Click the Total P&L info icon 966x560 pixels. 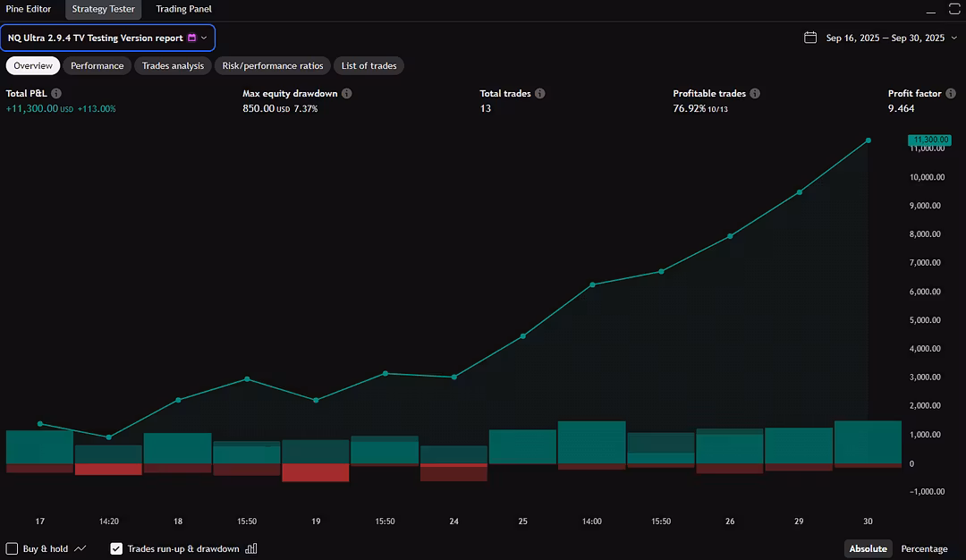tap(56, 94)
